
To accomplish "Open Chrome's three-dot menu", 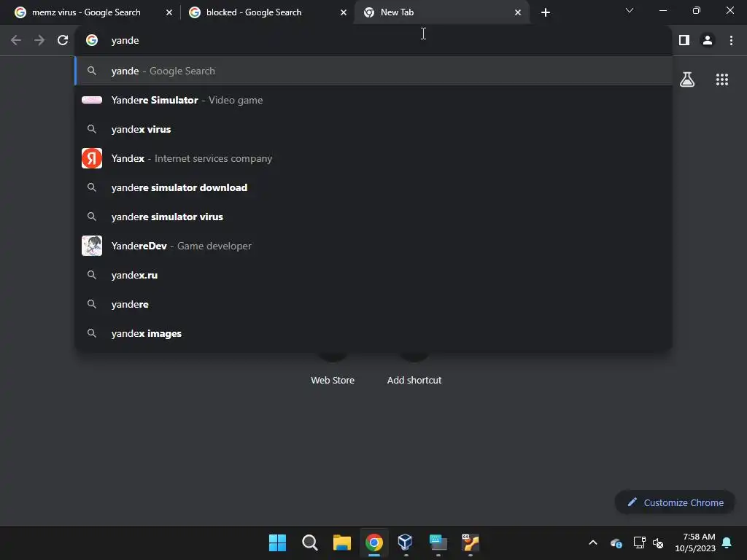I will click(731, 41).
